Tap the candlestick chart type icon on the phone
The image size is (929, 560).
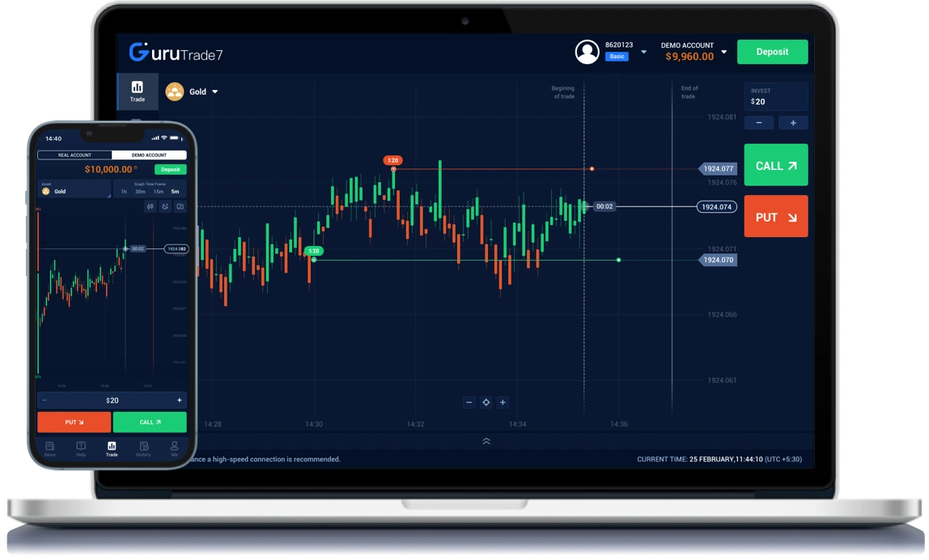(x=151, y=206)
